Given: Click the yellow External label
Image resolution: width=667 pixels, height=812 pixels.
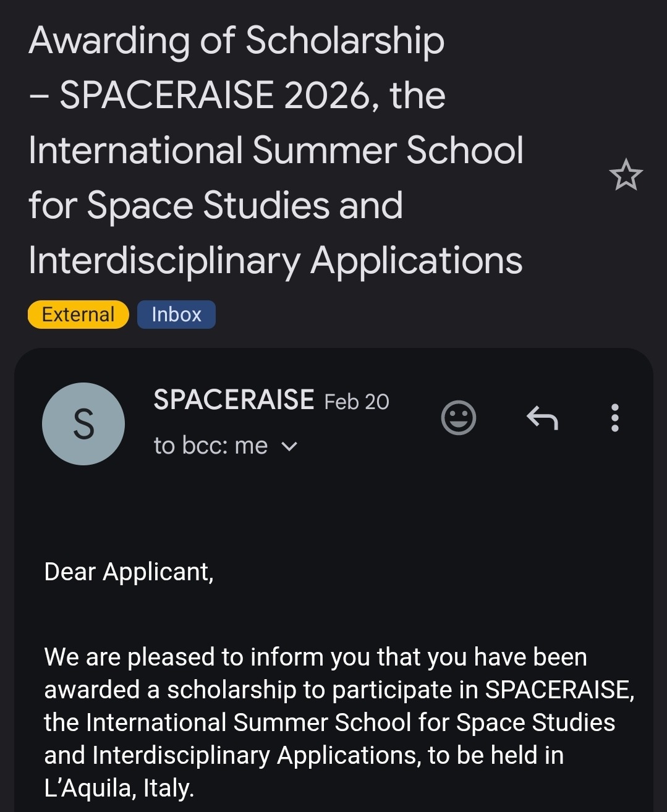Looking at the screenshot, I should click(78, 315).
